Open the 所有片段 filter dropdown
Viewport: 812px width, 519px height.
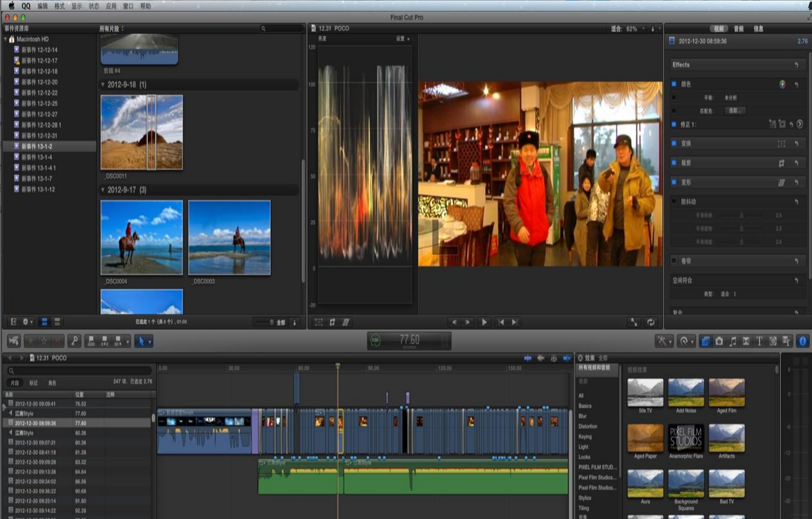point(112,29)
